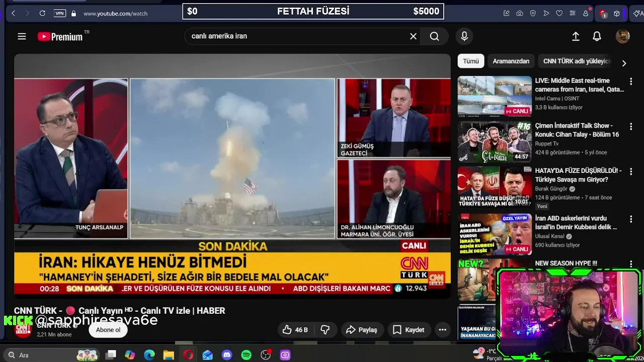
Task: Open the edit-page pencil icon in address bar
Action: (x=507, y=14)
